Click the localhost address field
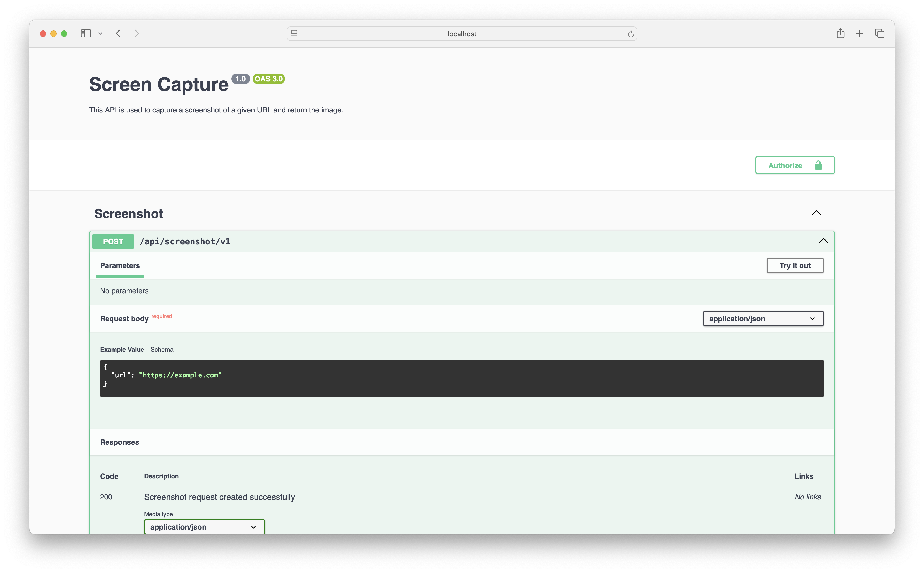 coord(462,34)
